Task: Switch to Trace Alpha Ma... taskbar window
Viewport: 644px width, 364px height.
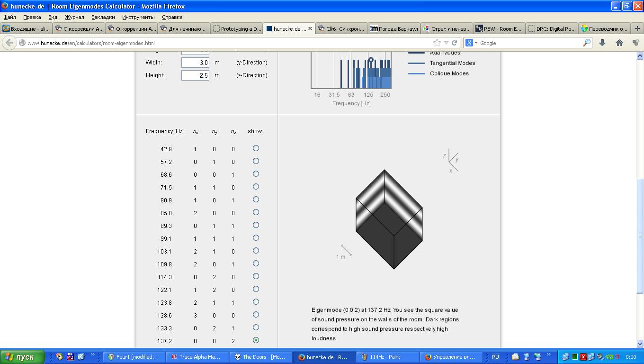Action: (x=197, y=357)
